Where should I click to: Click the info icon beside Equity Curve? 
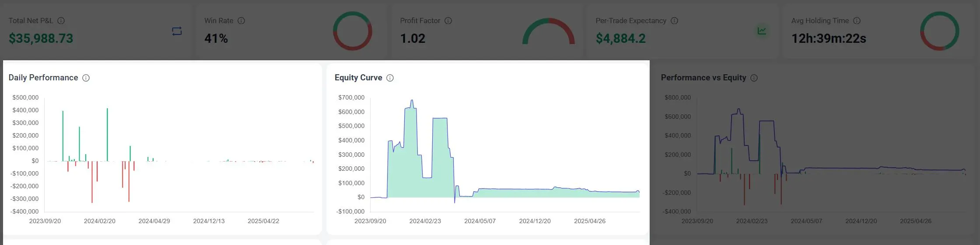coord(390,78)
